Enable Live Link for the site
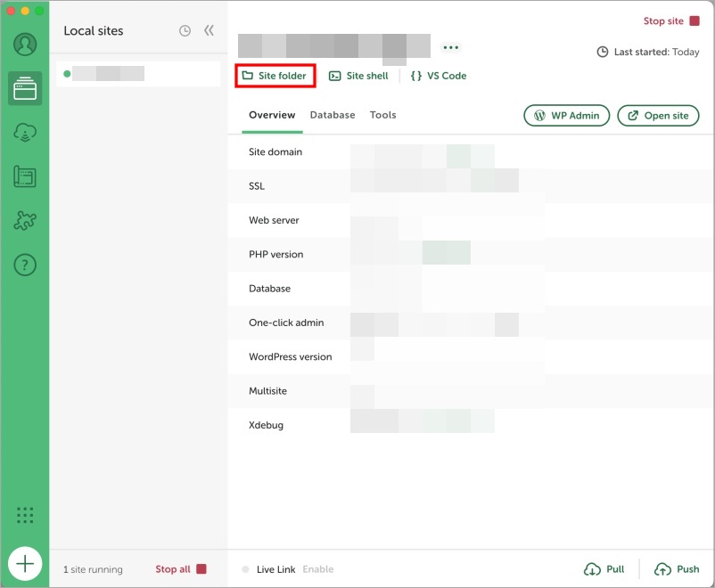Viewport: 715px width, 588px height. pos(317,568)
